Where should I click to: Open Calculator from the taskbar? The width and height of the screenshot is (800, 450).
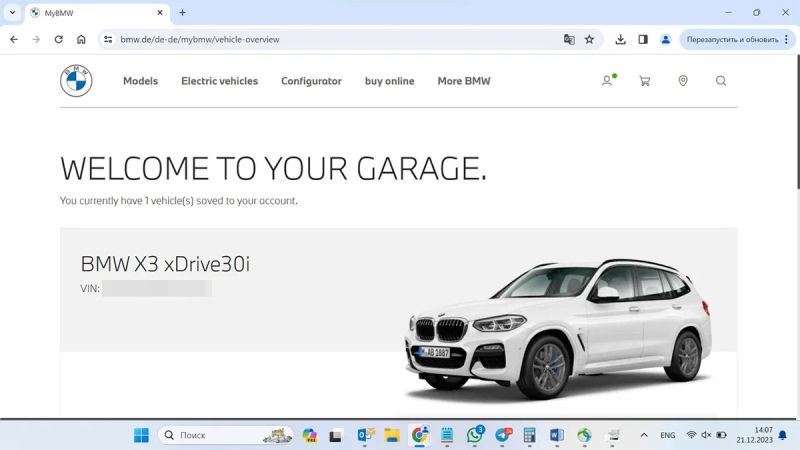530,435
